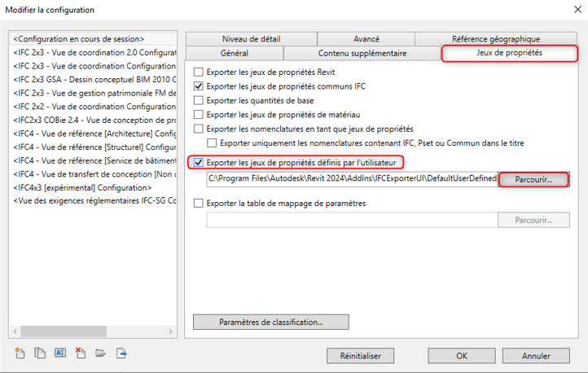Disable export of user-defined property sets
The height and width of the screenshot is (373, 588).
[x=200, y=162]
